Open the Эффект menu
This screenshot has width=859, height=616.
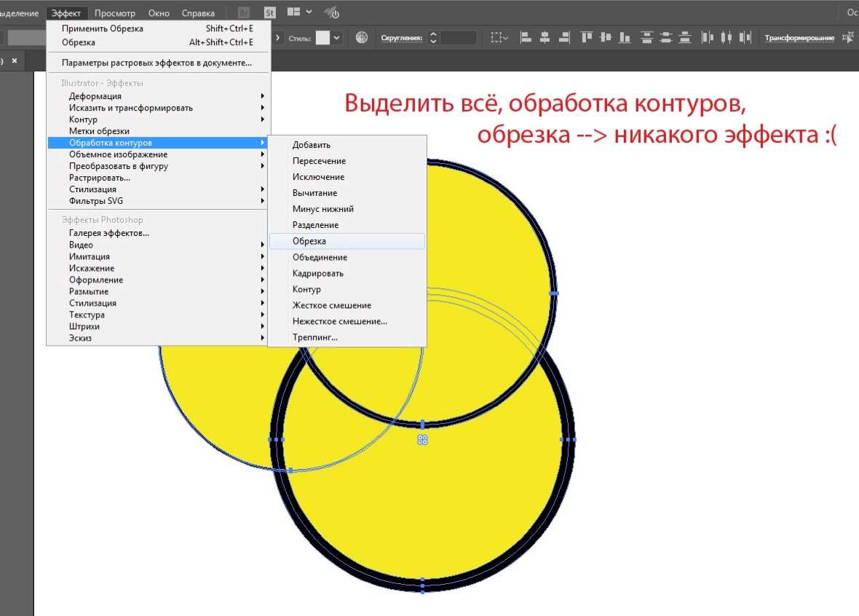pos(66,12)
